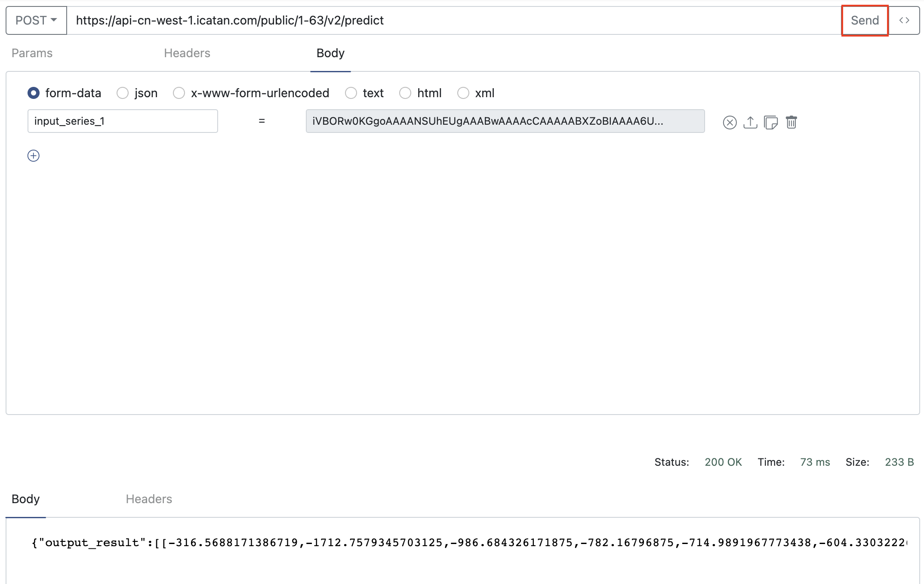Click the upload file icon
The height and width of the screenshot is (584, 924).
[x=750, y=123]
